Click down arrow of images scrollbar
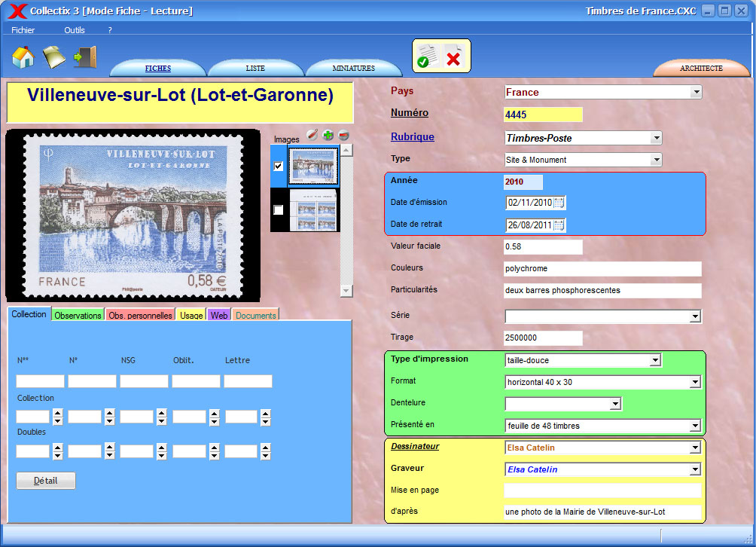This screenshot has height=547, width=756. click(x=346, y=291)
